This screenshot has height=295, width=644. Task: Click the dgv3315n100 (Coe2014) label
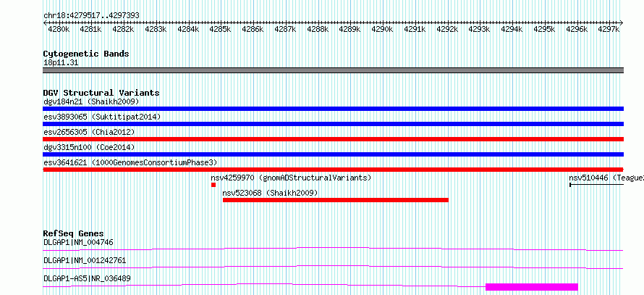(x=89, y=147)
